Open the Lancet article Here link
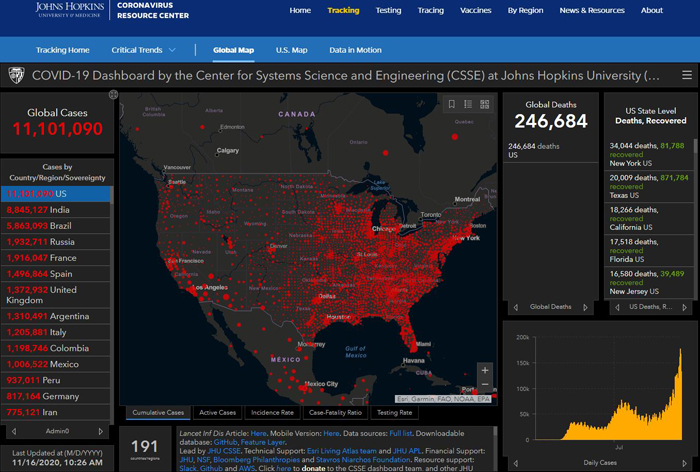 coord(258,433)
